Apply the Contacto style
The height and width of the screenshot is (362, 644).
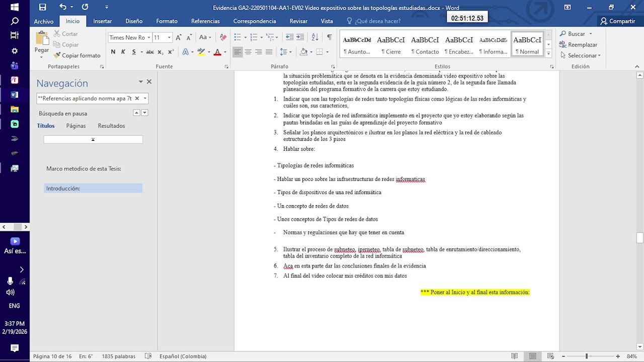point(425,44)
